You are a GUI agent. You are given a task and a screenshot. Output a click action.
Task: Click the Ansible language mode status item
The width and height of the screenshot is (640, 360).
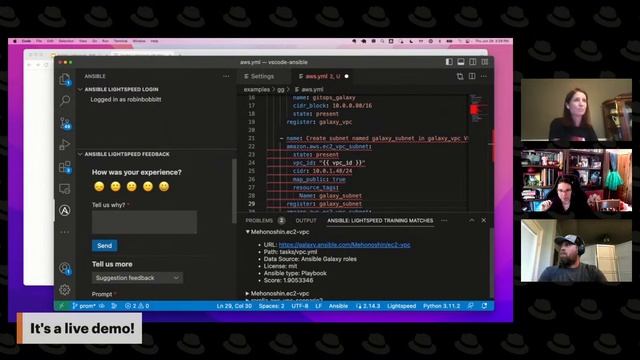pos(338,306)
